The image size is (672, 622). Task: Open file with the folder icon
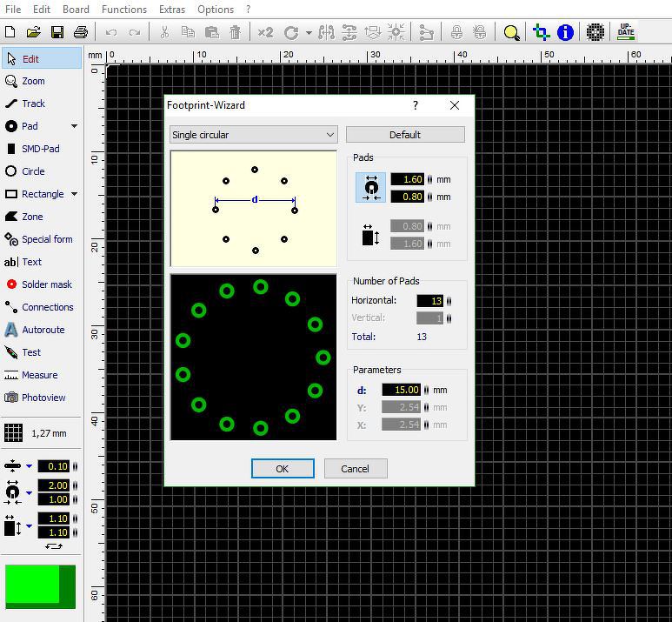(33, 32)
